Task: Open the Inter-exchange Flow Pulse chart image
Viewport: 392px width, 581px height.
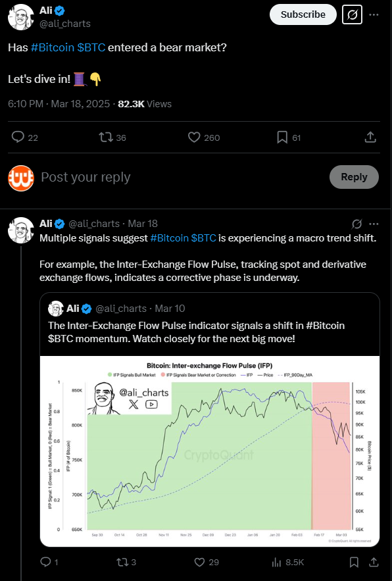Action: pos(210,451)
